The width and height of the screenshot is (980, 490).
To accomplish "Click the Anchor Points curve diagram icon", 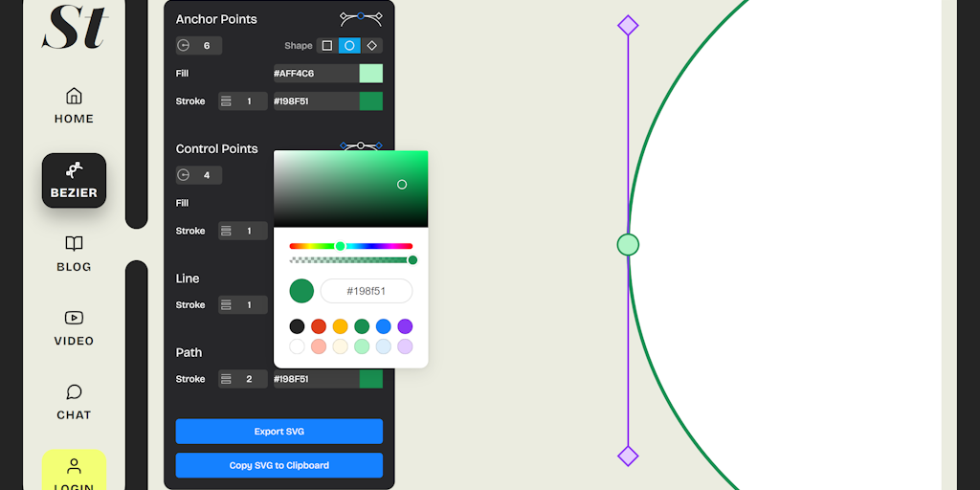I will [361, 19].
